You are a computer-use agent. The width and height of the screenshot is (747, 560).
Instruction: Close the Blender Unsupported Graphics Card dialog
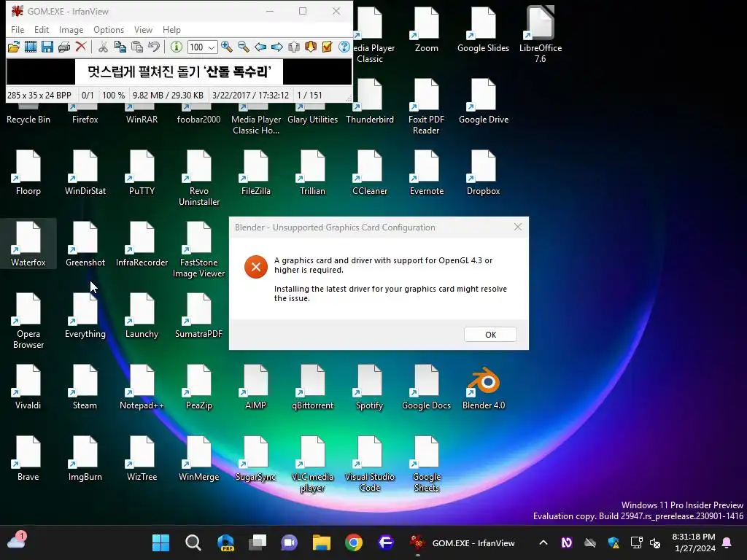point(518,227)
